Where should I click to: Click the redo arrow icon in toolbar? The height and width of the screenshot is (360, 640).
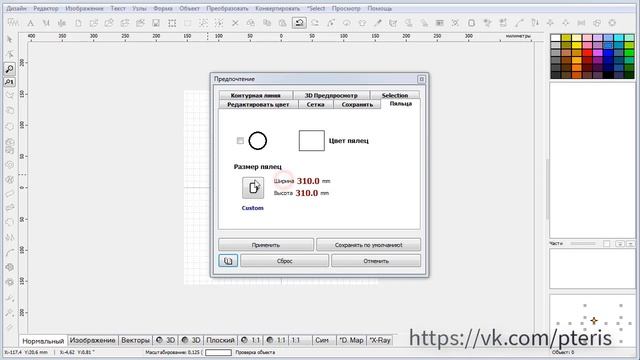[315, 23]
